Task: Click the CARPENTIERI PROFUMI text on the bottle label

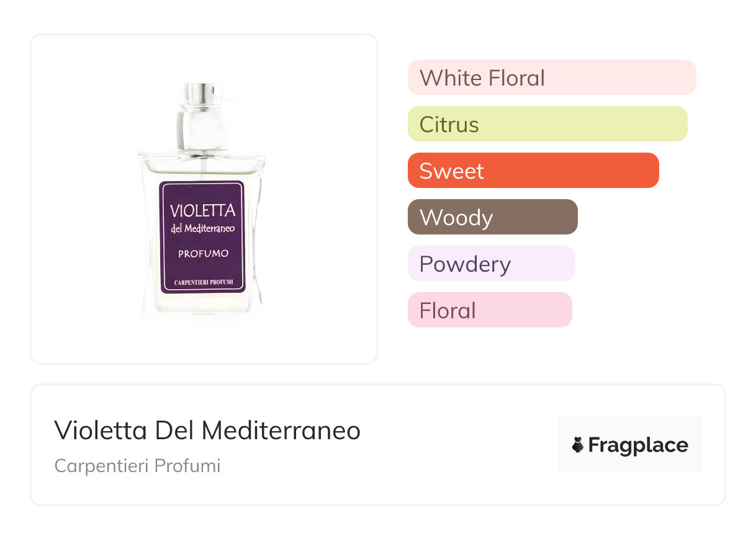Action: click(203, 283)
